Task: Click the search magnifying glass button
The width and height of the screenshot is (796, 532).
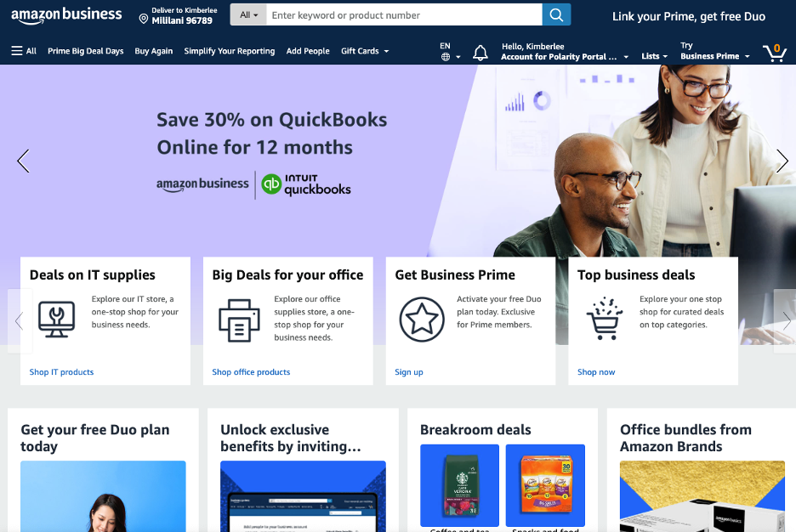Action: click(x=556, y=14)
